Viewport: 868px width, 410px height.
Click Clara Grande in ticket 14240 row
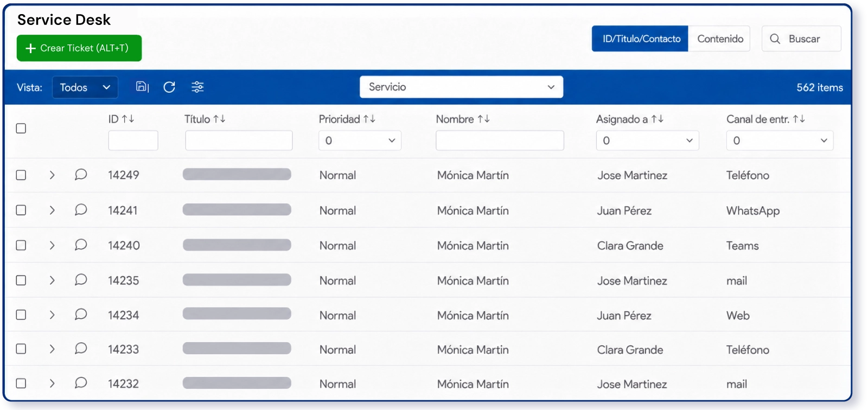pyautogui.click(x=630, y=246)
